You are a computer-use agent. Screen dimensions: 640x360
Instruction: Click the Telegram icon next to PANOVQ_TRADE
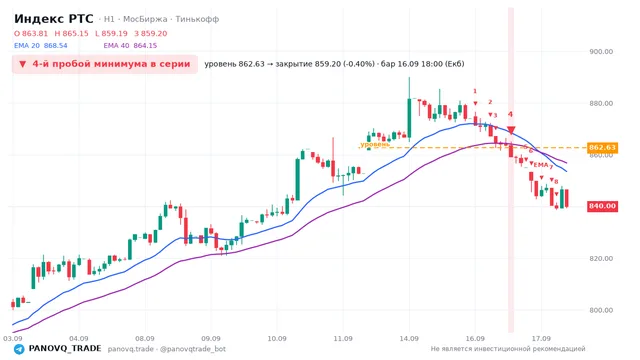19,349
